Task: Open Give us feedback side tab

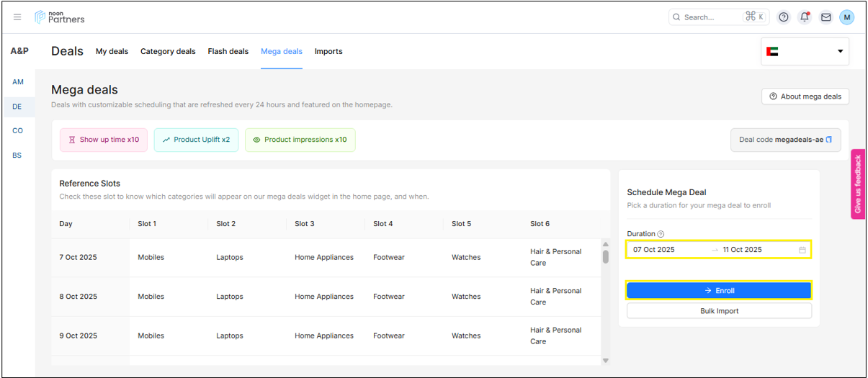Action: pyautogui.click(x=857, y=184)
